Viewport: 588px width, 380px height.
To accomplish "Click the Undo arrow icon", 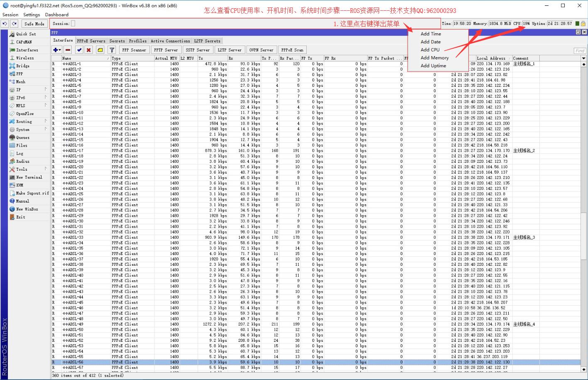I will tap(5, 24).
